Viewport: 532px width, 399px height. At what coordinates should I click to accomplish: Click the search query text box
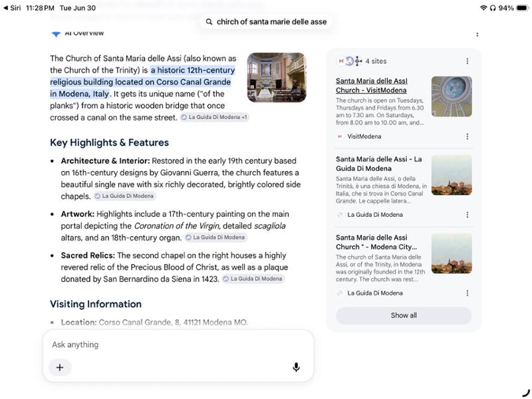click(x=265, y=22)
